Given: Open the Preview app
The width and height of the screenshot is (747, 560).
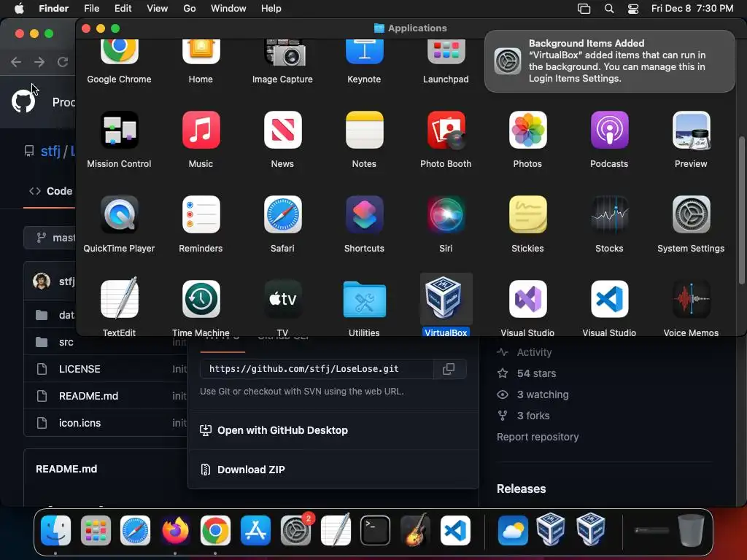Looking at the screenshot, I should click(691, 130).
